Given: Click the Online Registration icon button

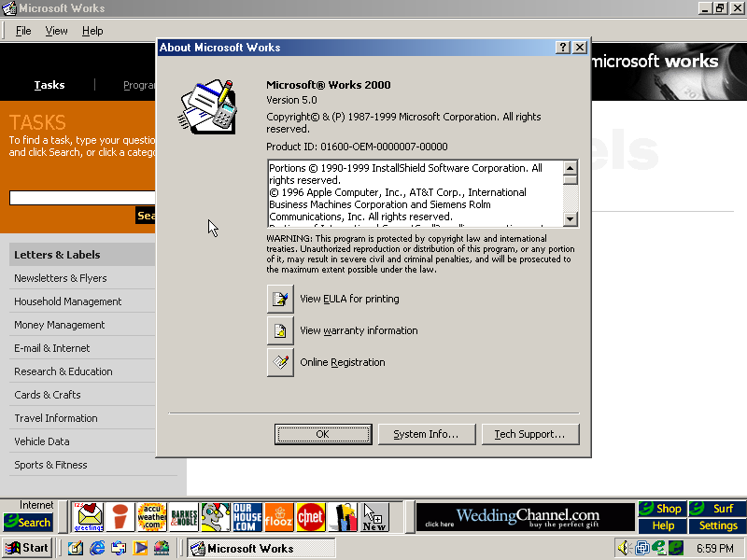Looking at the screenshot, I should coord(280,362).
